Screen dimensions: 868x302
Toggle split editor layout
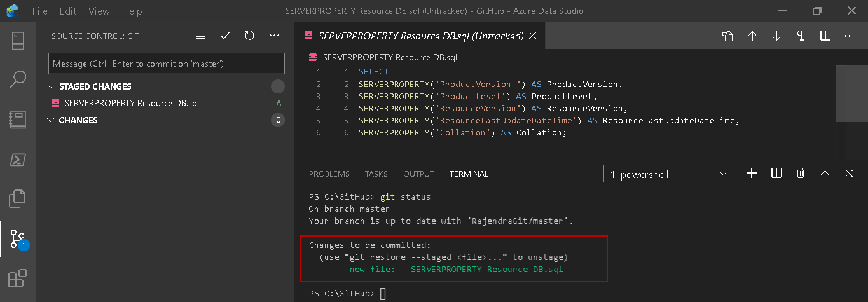click(x=825, y=36)
